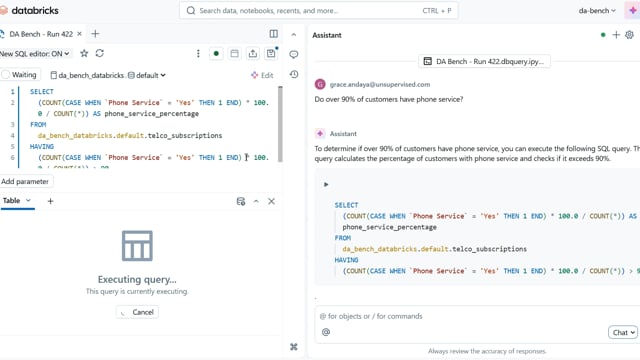
Task: Open the da_bench_databricks catalog selector
Action: pos(87,75)
